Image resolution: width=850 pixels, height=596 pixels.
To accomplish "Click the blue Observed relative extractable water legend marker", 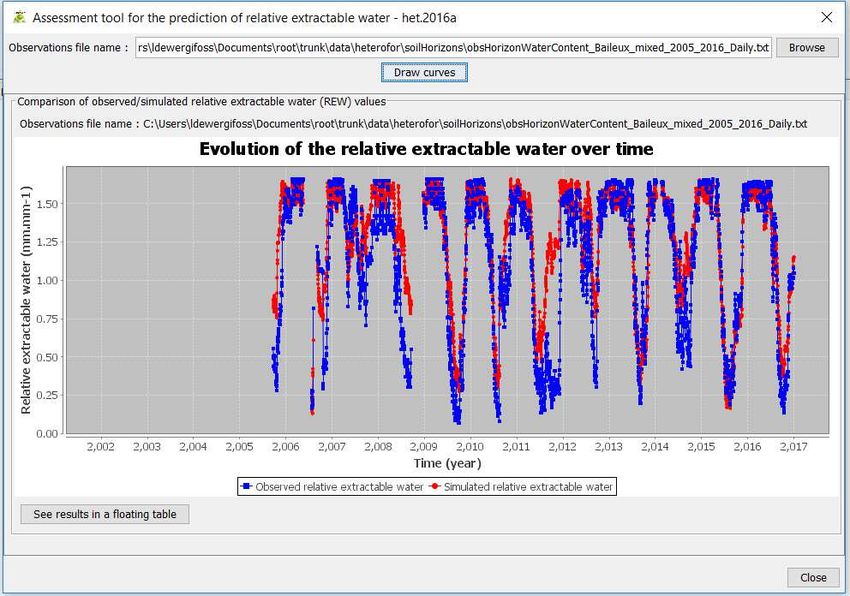I will click(x=246, y=486).
